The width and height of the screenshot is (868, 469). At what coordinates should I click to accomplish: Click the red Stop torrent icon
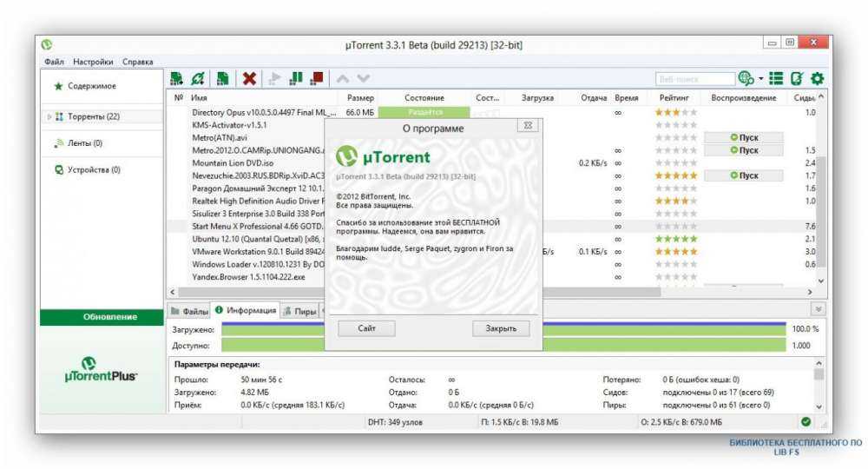pyautogui.click(x=317, y=79)
